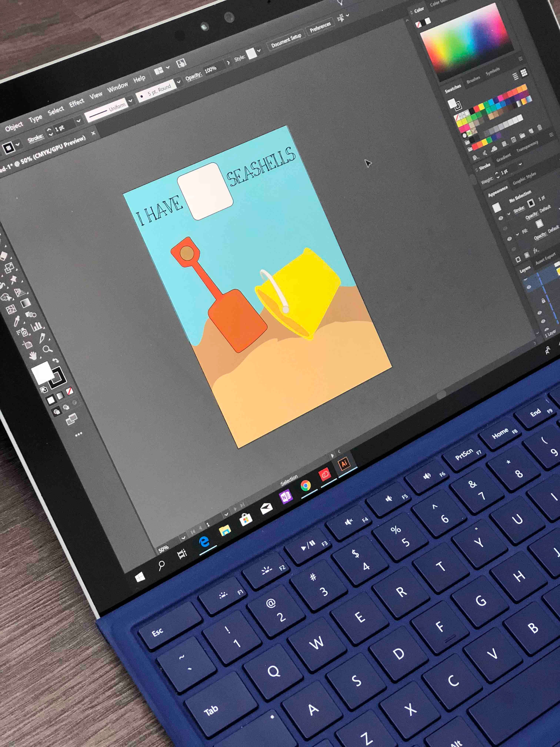This screenshot has width=560, height=747.
Task: Toggle Stroke row visibility eye in Appearance
Action: point(501,218)
